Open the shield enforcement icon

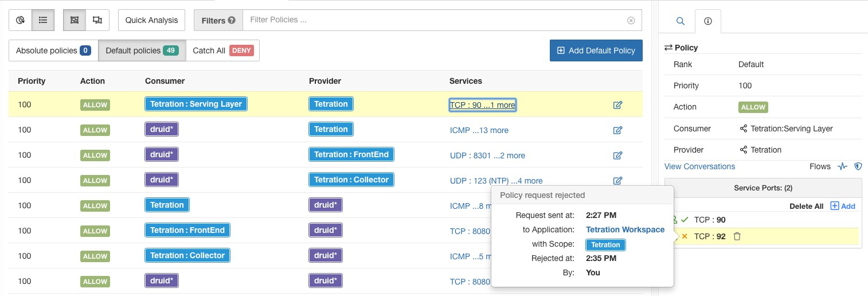click(858, 166)
